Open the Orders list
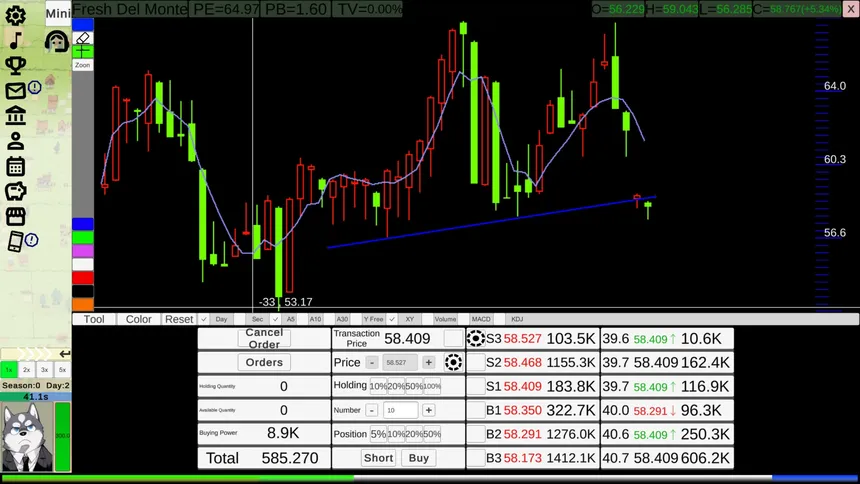 click(264, 362)
